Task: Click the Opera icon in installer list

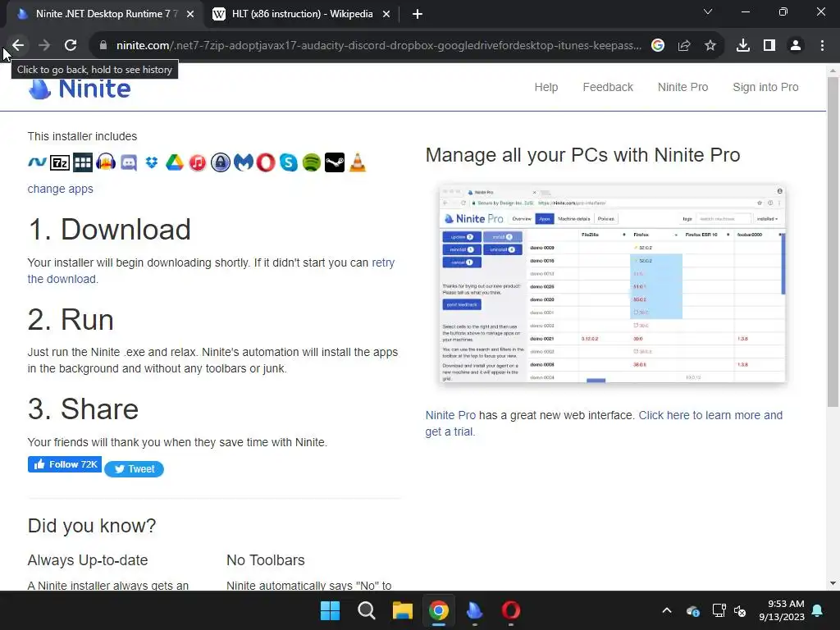Action: coord(266,162)
